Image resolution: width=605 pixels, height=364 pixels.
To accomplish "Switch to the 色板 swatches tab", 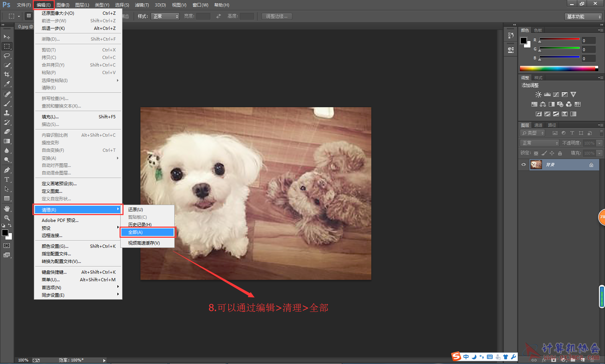I will pyautogui.click(x=538, y=30).
